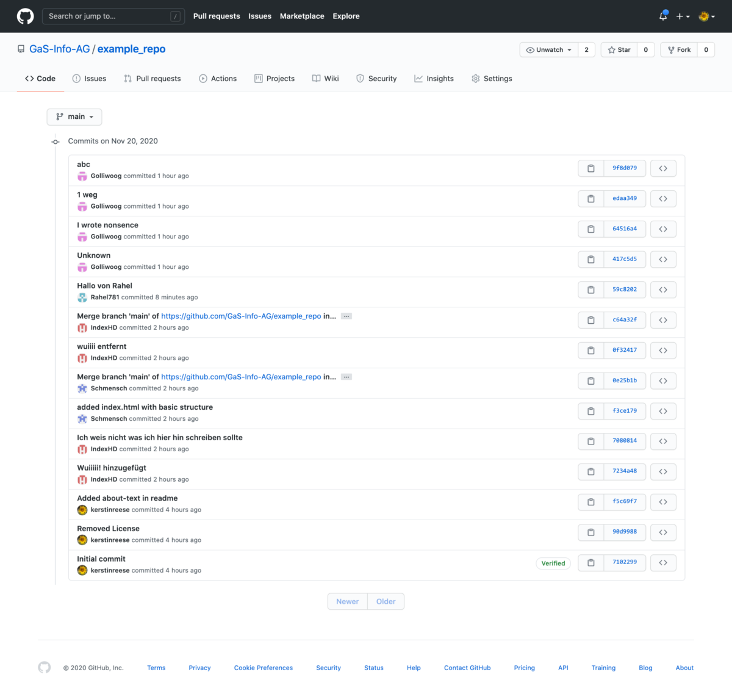The image size is (732, 700).
Task: Open the Unwatch dropdown arrow
Action: click(x=570, y=49)
